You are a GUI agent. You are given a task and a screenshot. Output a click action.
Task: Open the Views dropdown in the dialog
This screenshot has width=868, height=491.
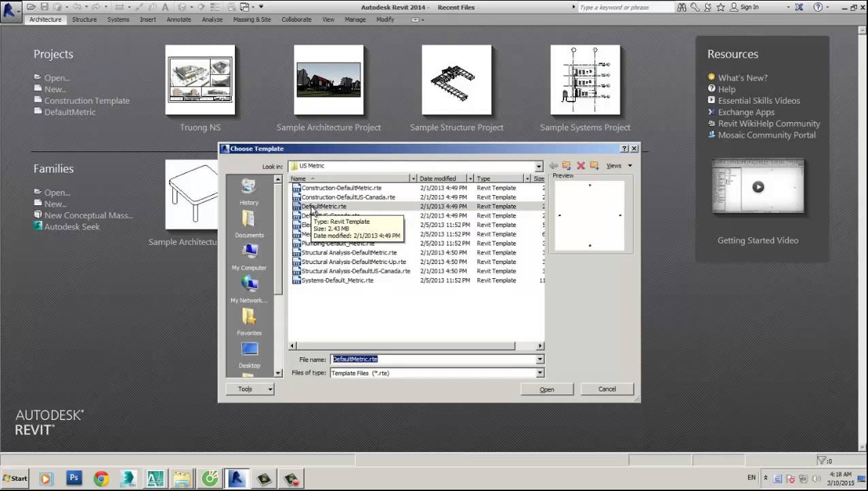(x=619, y=166)
